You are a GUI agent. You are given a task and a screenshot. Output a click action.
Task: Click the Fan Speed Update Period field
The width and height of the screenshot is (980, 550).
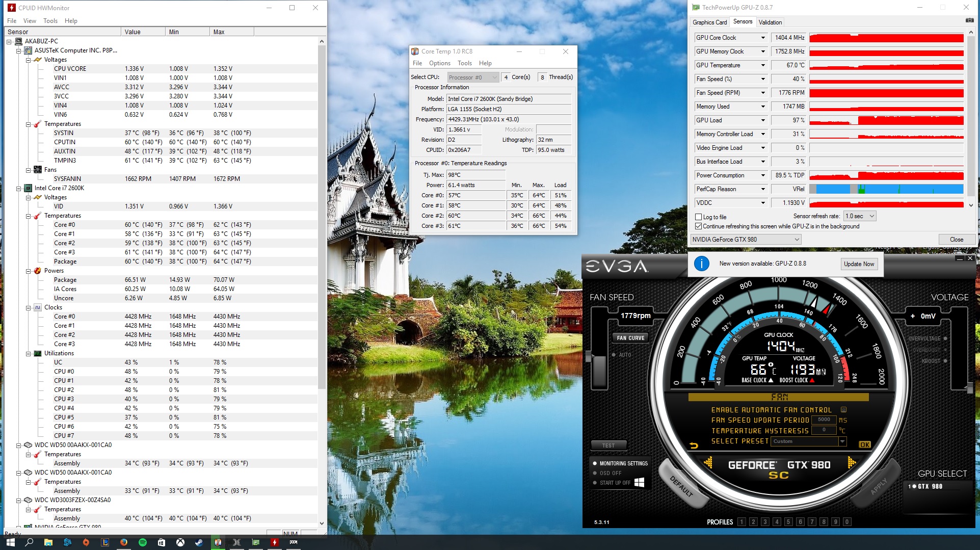[824, 420]
